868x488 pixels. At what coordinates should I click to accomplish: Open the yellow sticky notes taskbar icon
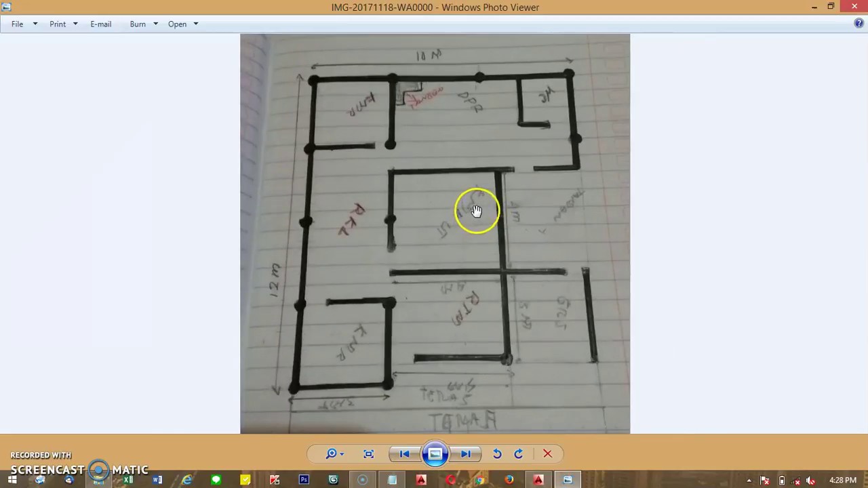(245, 480)
